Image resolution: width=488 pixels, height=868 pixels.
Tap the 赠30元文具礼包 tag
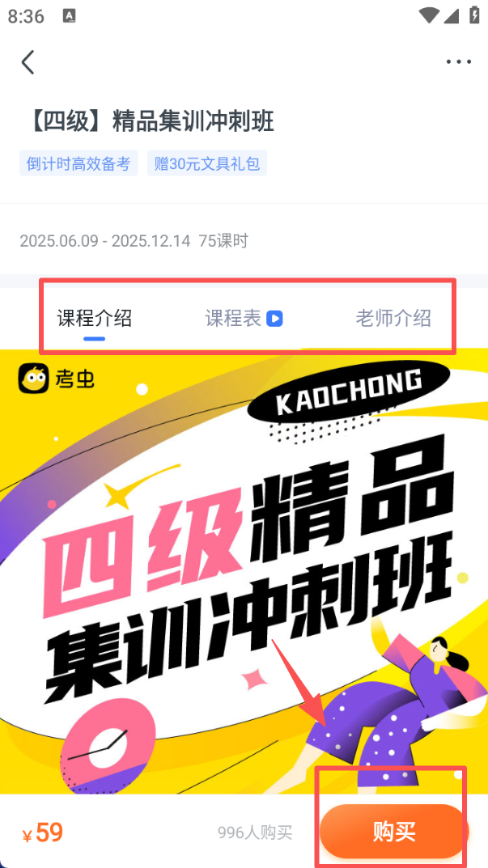pos(207,164)
